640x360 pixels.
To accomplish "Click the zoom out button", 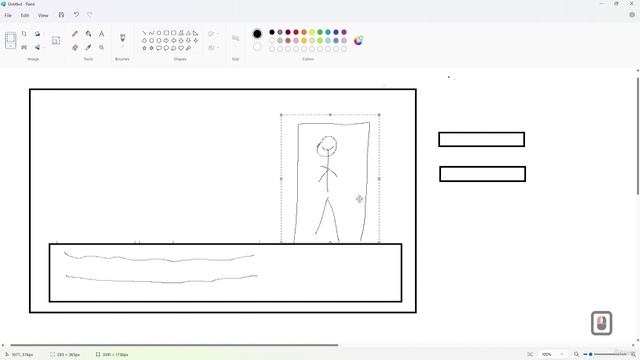I will (576, 354).
